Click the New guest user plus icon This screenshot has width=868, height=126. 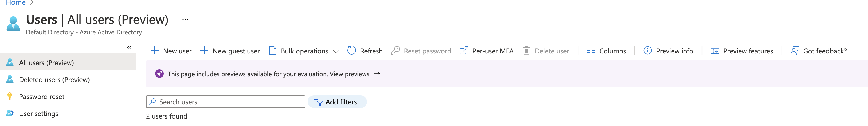coord(204,51)
